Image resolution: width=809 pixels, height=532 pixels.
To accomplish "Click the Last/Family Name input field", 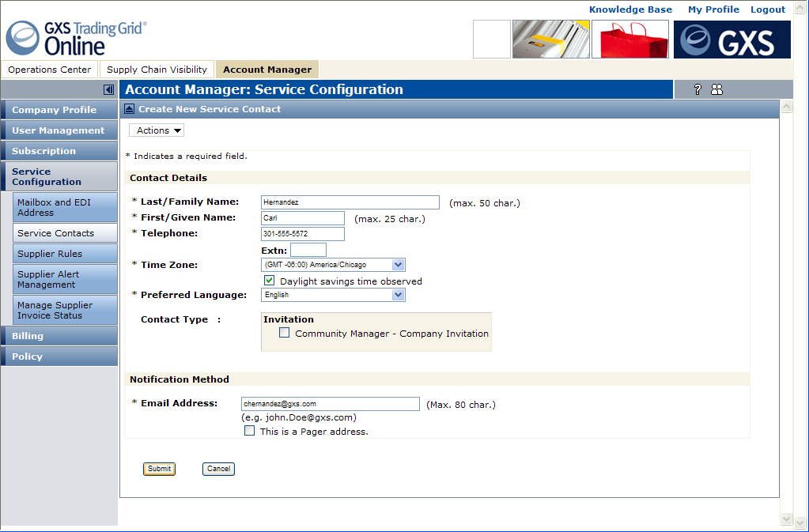I will [x=350, y=202].
